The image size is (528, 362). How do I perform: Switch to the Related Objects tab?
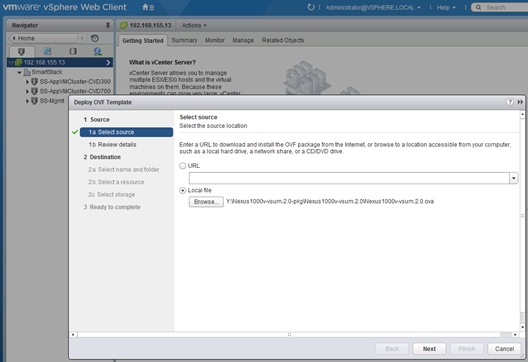coord(283,40)
